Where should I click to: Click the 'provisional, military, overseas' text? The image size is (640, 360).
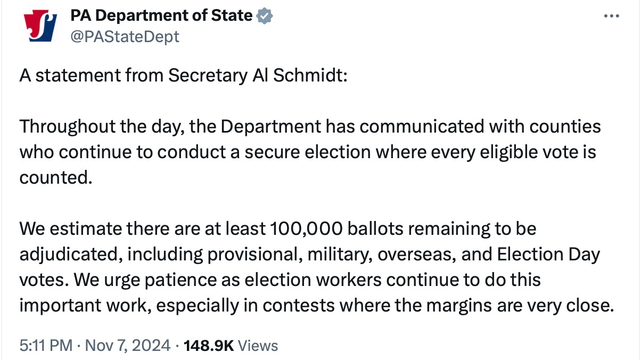[x=332, y=254]
